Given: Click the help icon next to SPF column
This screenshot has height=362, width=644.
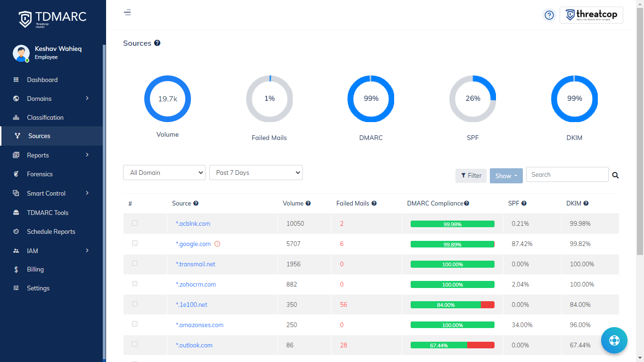Looking at the screenshot, I should coord(524,204).
